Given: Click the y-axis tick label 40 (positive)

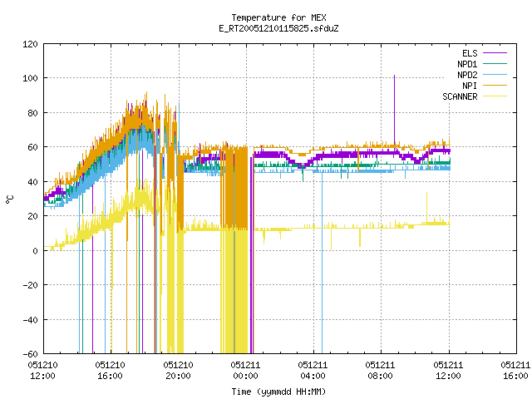Looking at the screenshot, I should [x=33, y=182].
